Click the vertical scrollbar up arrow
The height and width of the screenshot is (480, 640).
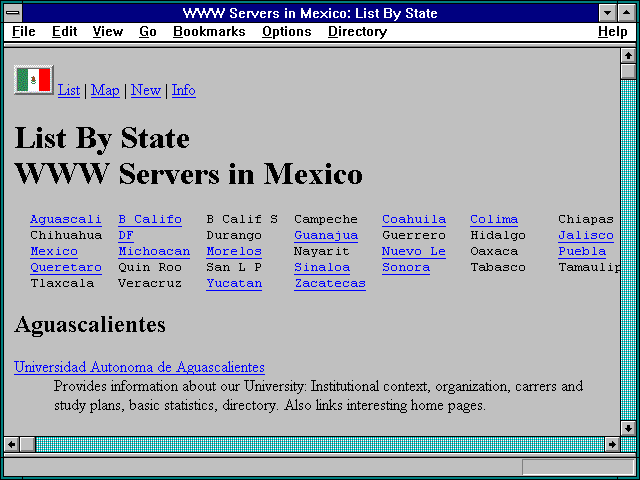point(628,56)
